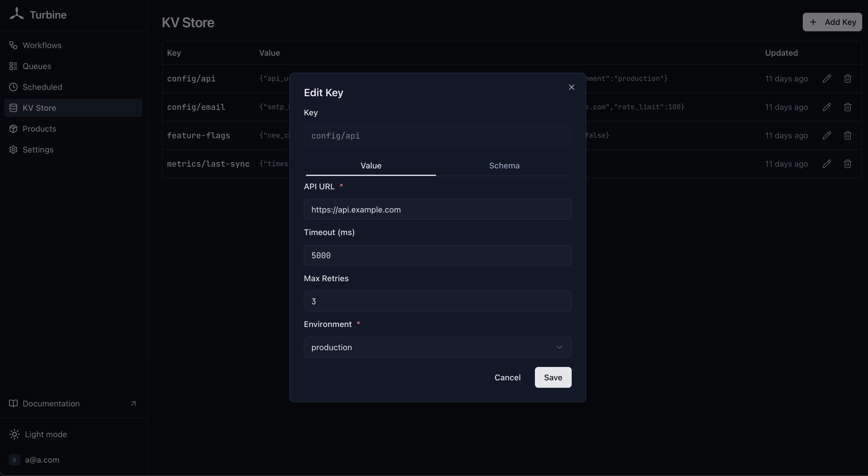Viewport: 868px width, 476px height.
Task: Click the Add Key button
Action: pos(832,22)
